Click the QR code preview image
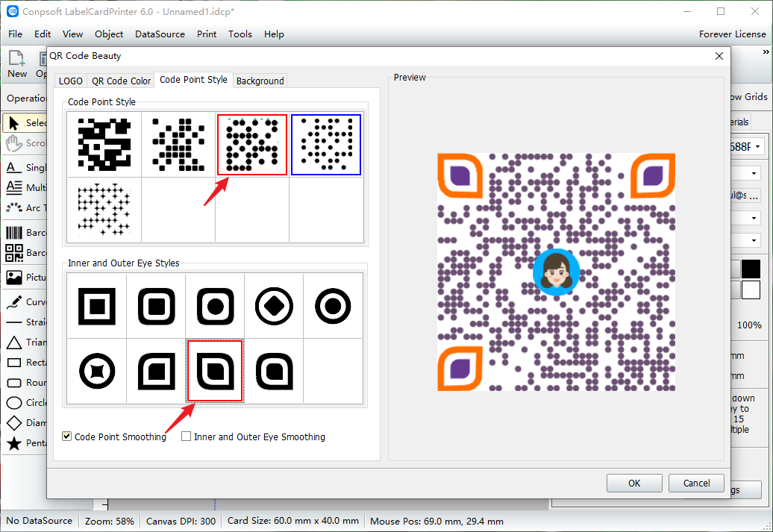The image size is (773, 532). tap(556, 272)
